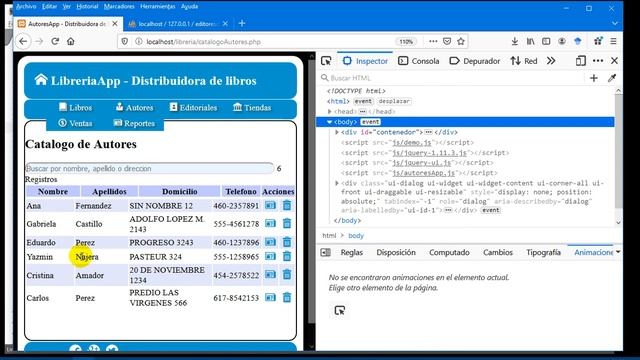This screenshot has height=360, width=640.
Task: Click the author search input field
Action: [x=149, y=168]
